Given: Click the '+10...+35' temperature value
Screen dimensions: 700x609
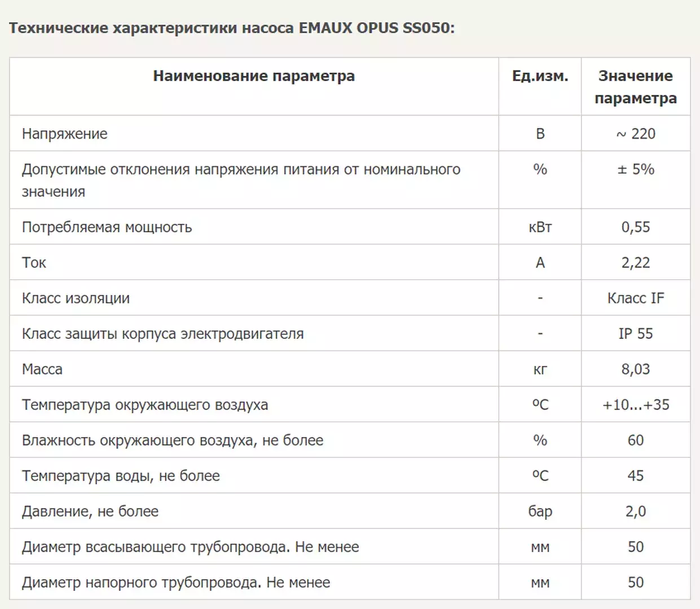Looking at the screenshot, I should click(x=636, y=405).
